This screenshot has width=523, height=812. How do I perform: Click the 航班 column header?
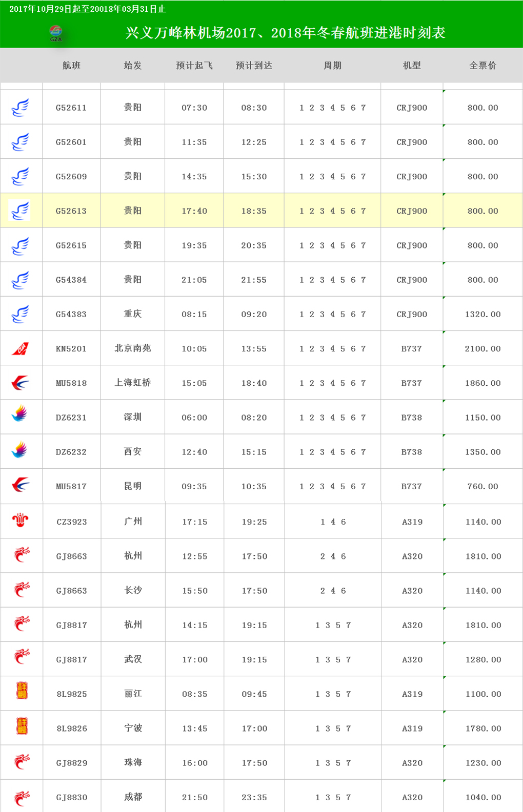click(x=71, y=66)
